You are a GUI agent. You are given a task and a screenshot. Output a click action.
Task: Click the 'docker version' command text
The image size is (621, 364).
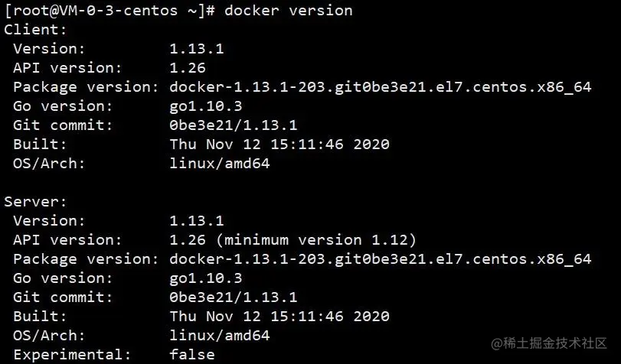(x=289, y=11)
